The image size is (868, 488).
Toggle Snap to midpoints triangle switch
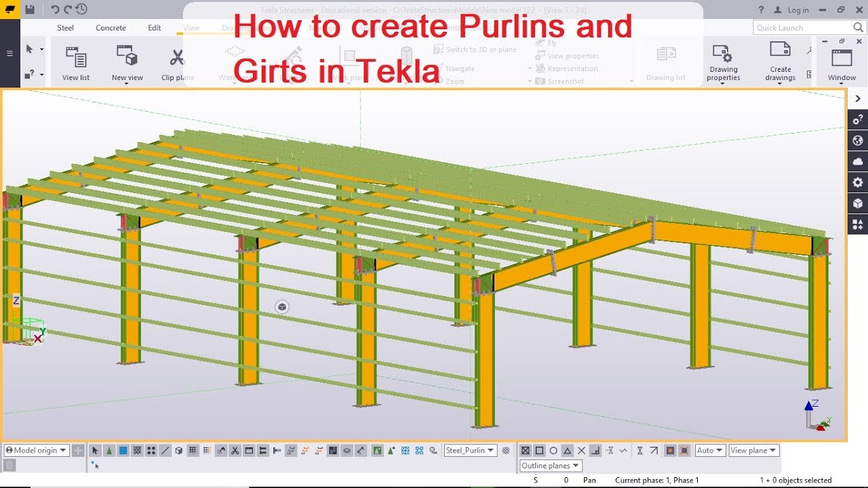tap(567, 450)
